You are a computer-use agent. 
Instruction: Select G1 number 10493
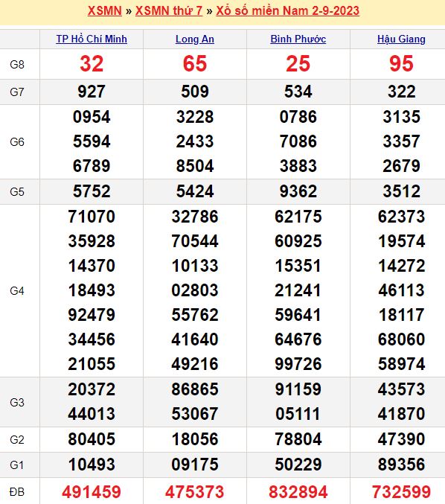coord(92,465)
